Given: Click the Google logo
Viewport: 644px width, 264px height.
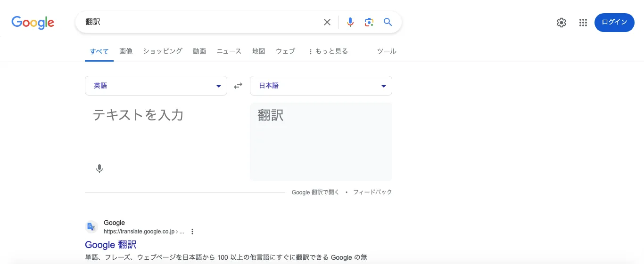Looking at the screenshot, I should 33,22.
